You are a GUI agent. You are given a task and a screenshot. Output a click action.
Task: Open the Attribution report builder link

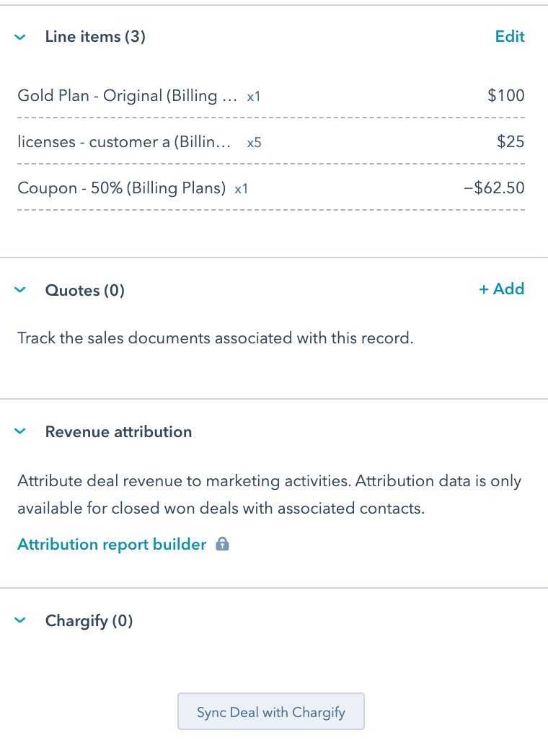tap(112, 545)
